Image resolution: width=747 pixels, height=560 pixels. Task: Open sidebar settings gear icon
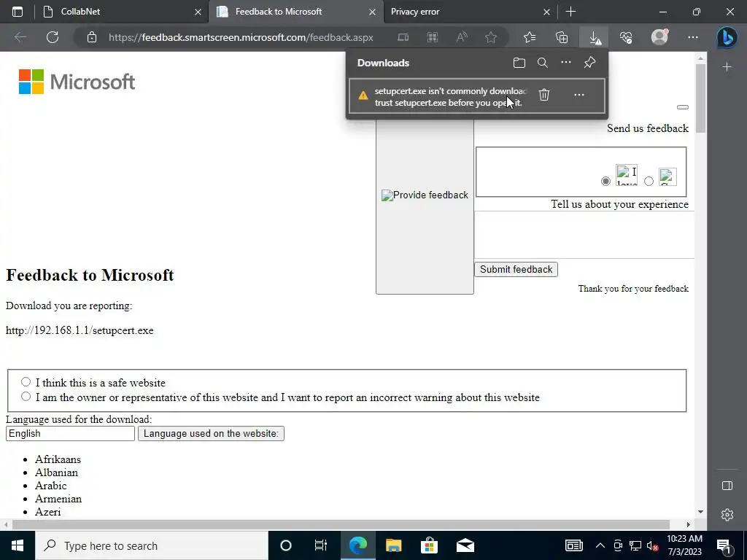(x=727, y=515)
